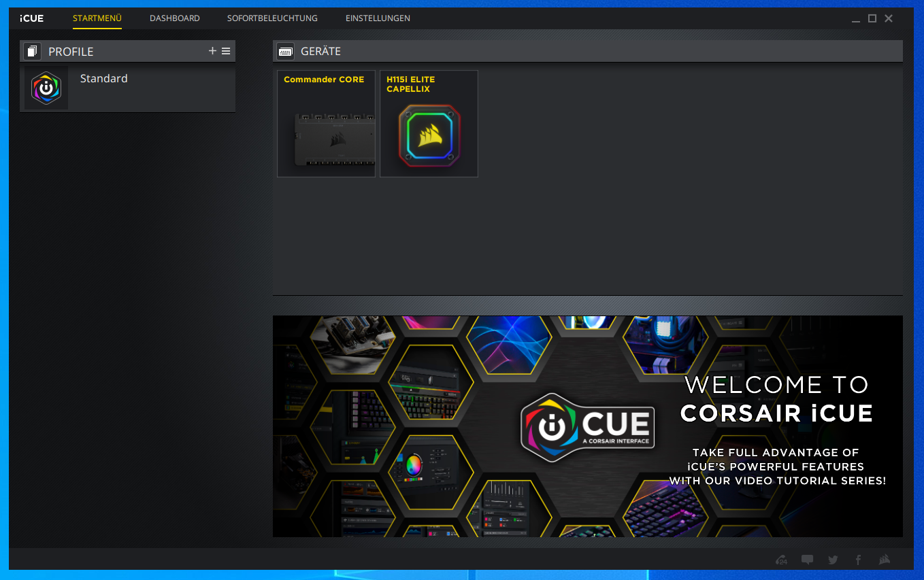Image resolution: width=924 pixels, height=580 pixels.
Task: Maximize the iCUE window
Action: pyautogui.click(x=872, y=18)
